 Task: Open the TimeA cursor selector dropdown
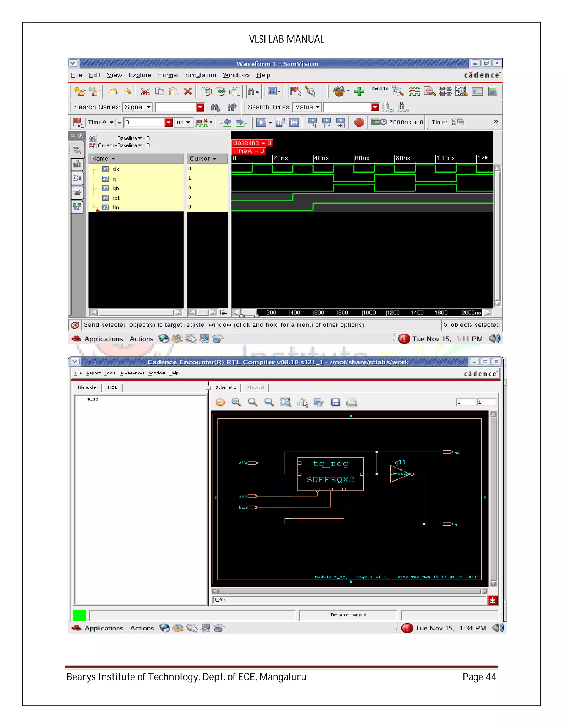coord(100,122)
